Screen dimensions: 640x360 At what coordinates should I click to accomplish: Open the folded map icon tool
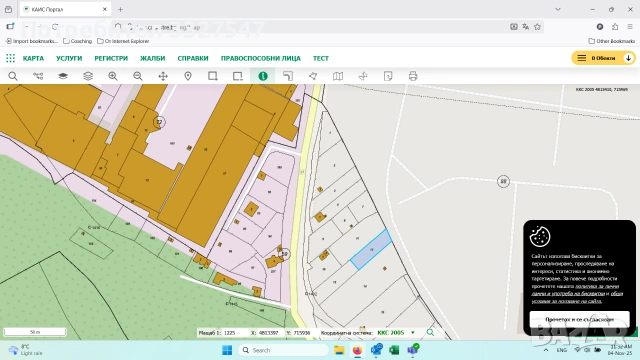pos(338,76)
